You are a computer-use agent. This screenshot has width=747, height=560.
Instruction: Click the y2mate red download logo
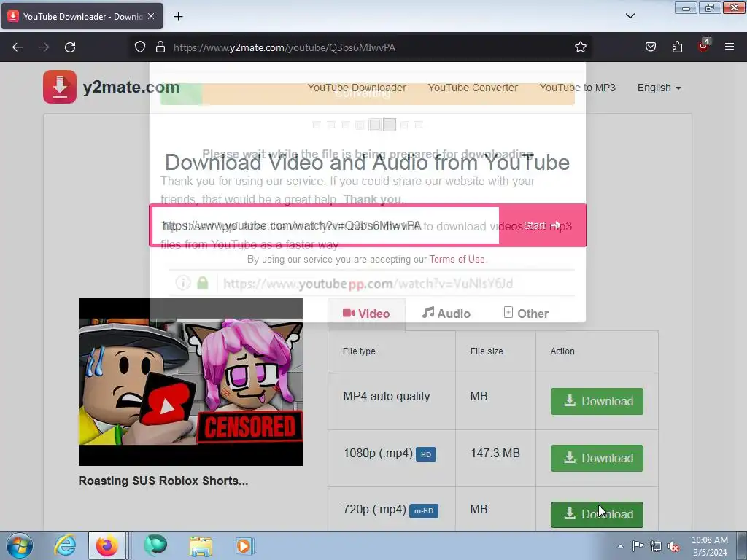60,87
